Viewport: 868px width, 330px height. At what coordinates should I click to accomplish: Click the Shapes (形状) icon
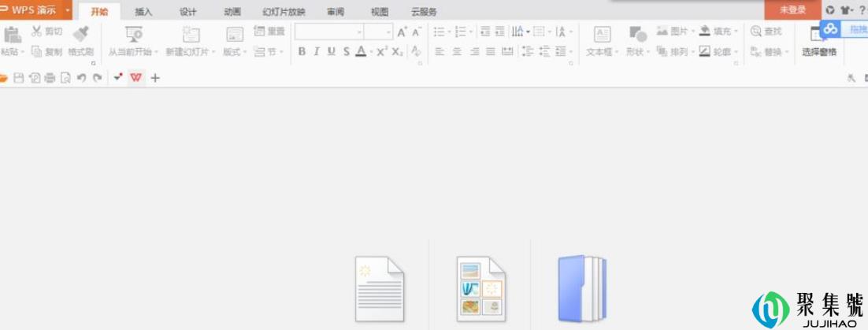636,34
